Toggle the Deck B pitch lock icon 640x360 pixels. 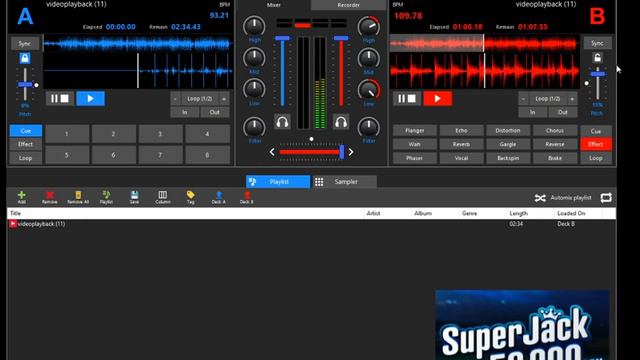597,58
